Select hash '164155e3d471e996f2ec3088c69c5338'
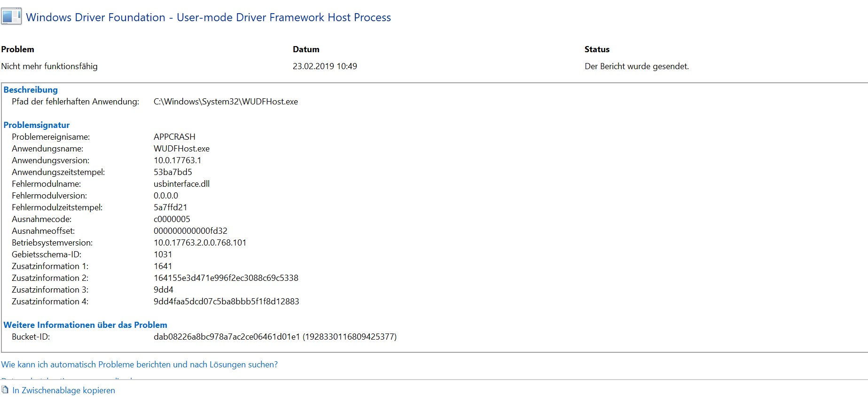Viewport: 868px width, 397px height. 226,278
